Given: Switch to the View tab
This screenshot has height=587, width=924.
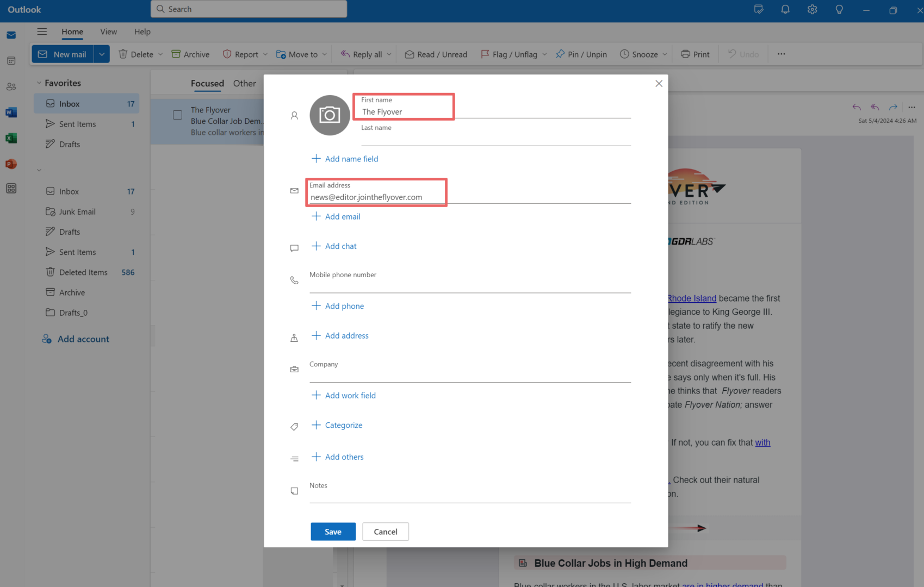Looking at the screenshot, I should tap(108, 32).
